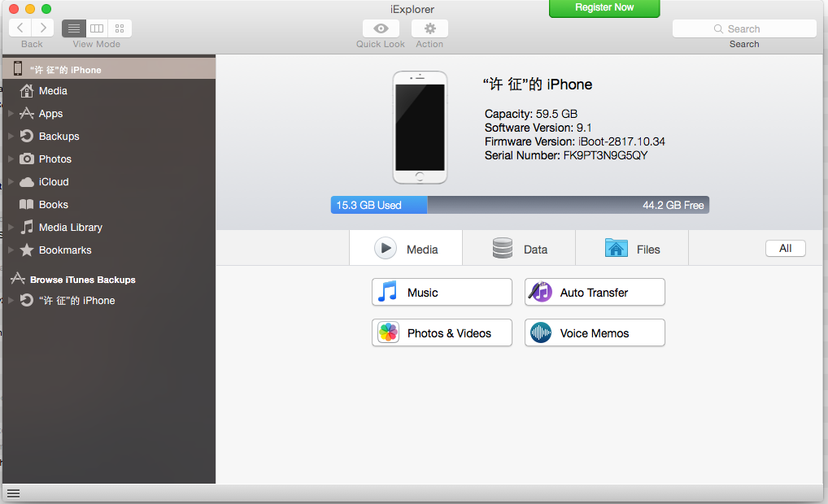Screen dimensions: 828x504
Task: Click the Capacity: 59.5 GB text
Action: click(531, 114)
